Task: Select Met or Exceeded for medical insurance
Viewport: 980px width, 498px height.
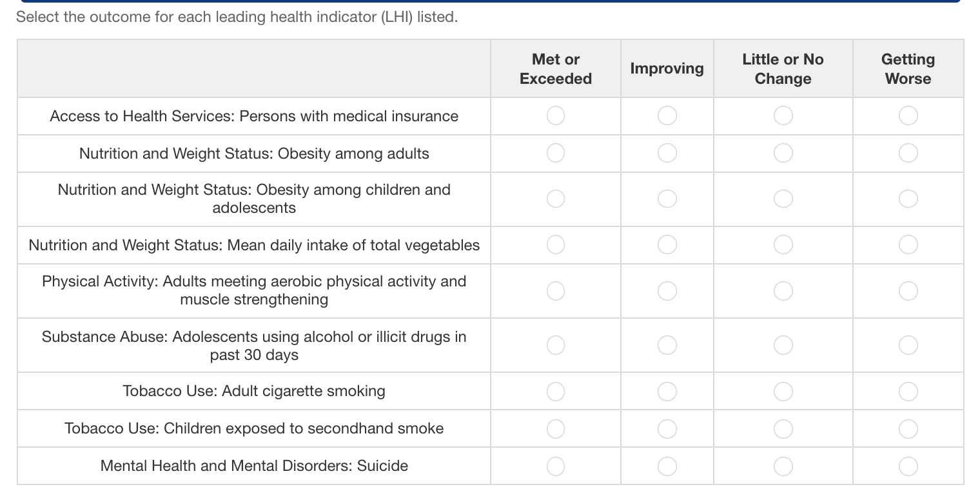Action: point(556,115)
